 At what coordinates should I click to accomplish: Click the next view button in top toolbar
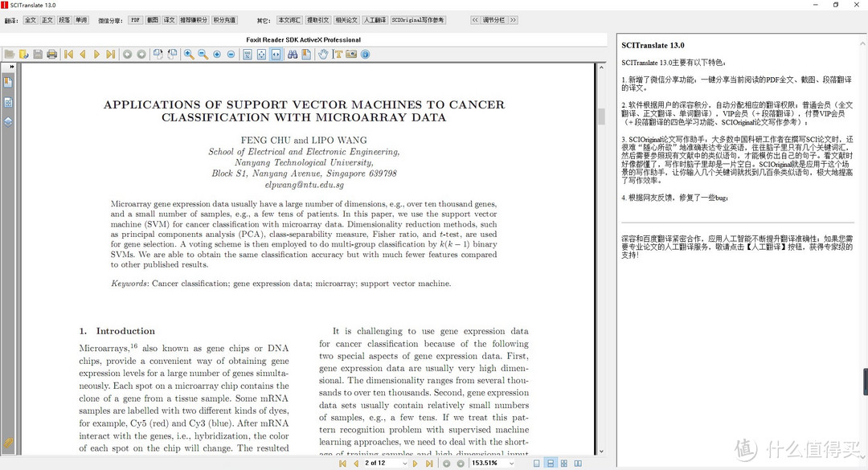coord(141,55)
